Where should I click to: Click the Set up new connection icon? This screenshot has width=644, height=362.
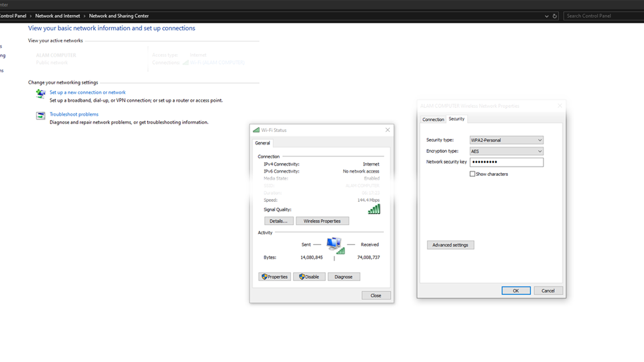tap(41, 94)
